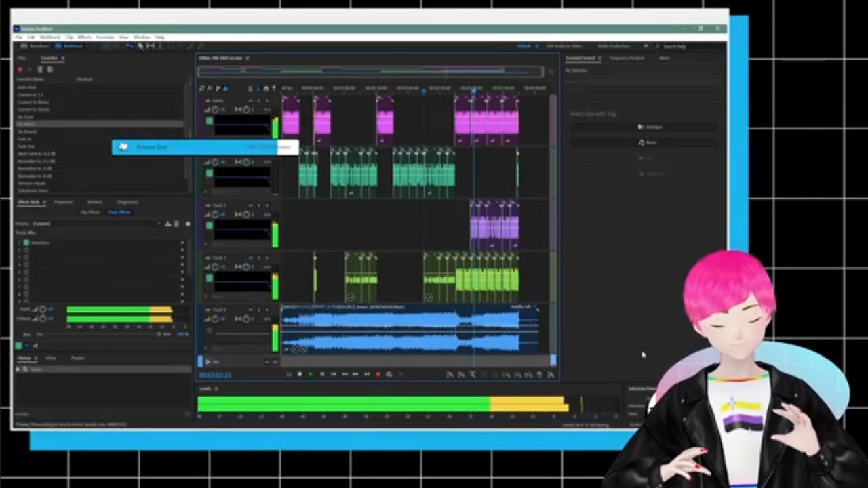Toggle EQ power on Track 3
This screenshot has height=488, width=868.
click(x=210, y=226)
